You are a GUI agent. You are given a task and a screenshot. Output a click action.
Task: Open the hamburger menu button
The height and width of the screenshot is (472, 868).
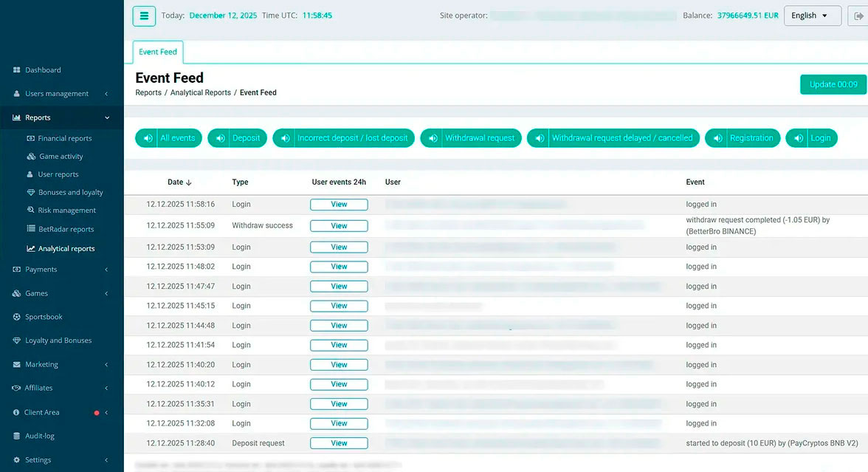point(144,16)
